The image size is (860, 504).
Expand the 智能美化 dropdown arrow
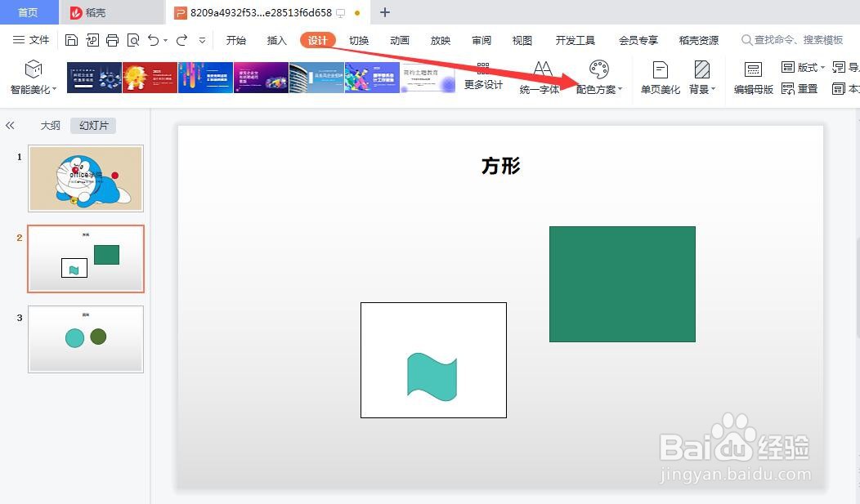pos(56,90)
